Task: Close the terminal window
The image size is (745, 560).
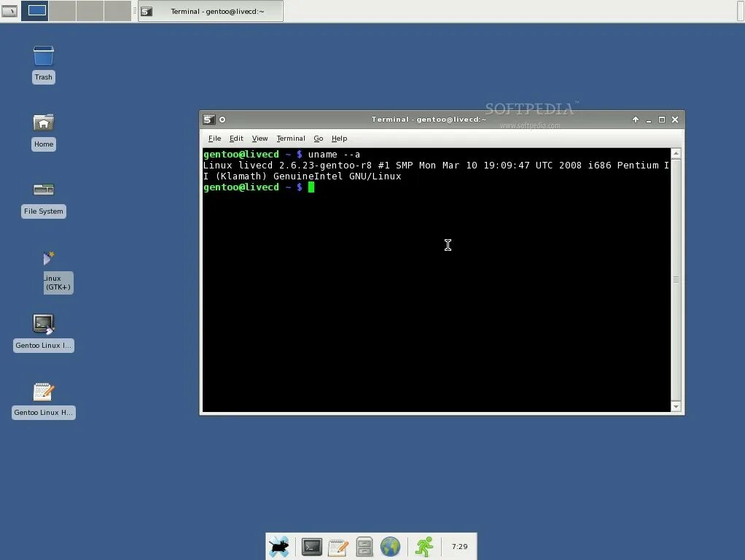Action: point(675,120)
